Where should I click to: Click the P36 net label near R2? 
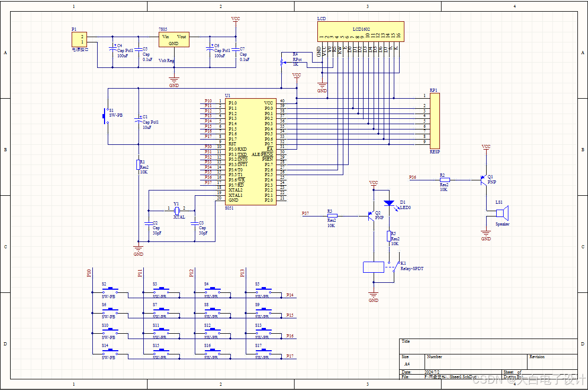click(412, 177)
